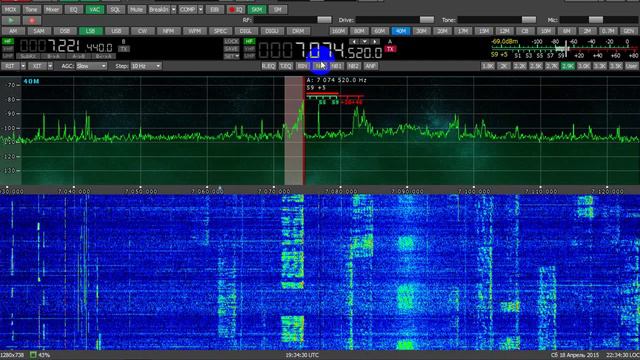The height and width of the screenshot is (360, 640).
Task: Switch to the CB band
Action: (x=525, y=31)
